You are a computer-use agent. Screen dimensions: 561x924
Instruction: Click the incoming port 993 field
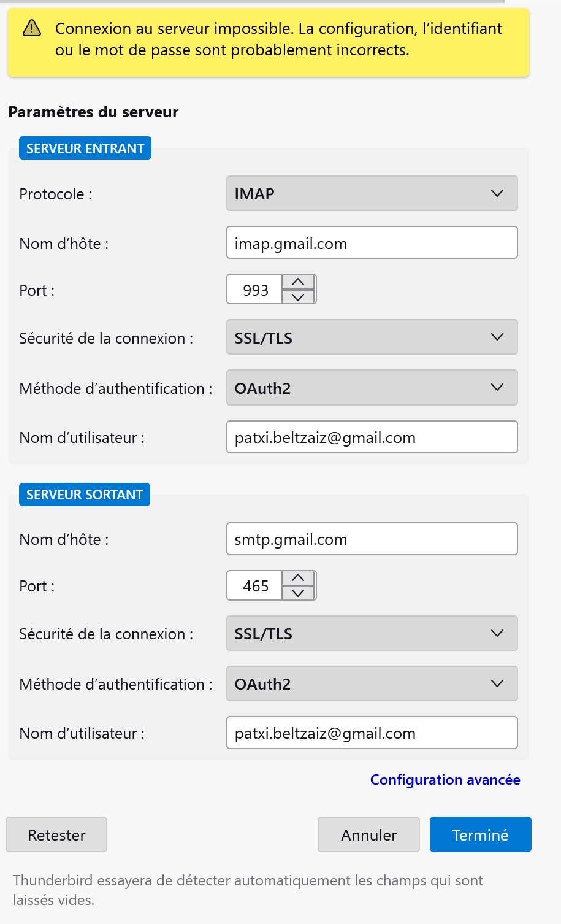pyautogui.click(x=255, y=290)
